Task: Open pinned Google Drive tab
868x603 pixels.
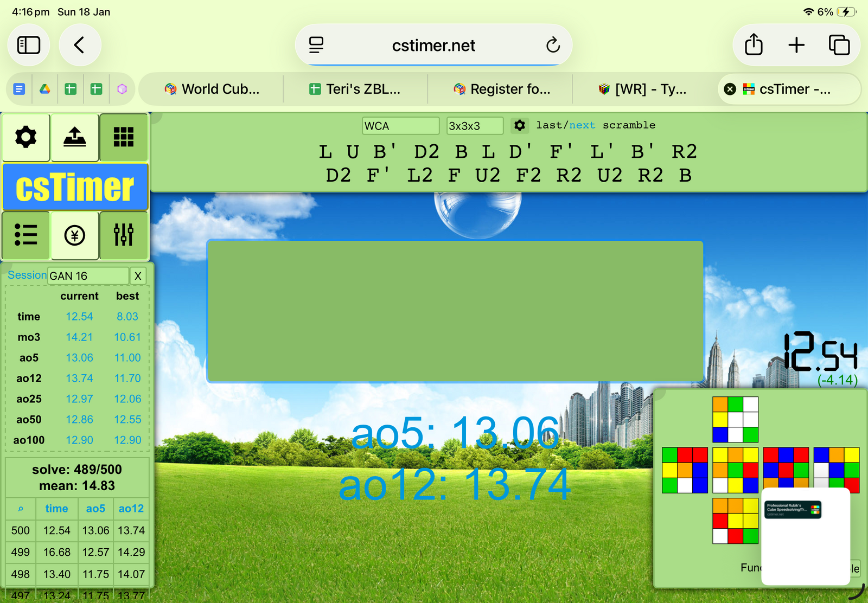Action: 45,89
